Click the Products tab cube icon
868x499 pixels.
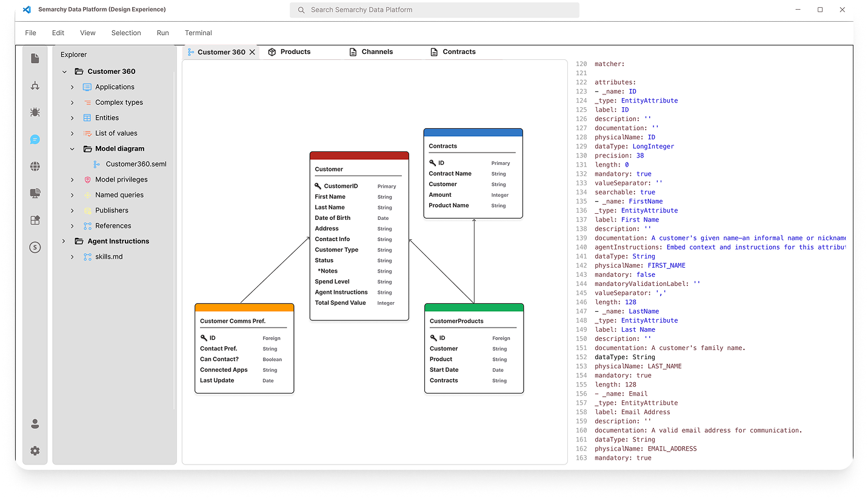tap(272, 52)
